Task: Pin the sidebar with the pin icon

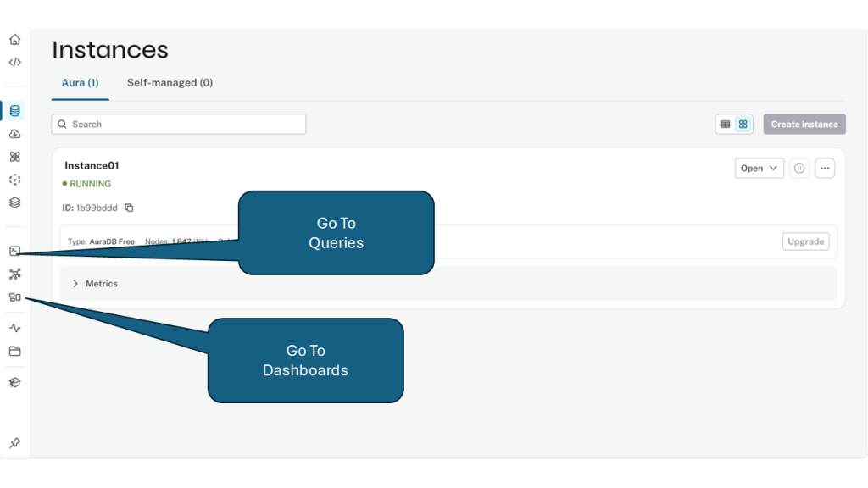Action: [14, 443]
